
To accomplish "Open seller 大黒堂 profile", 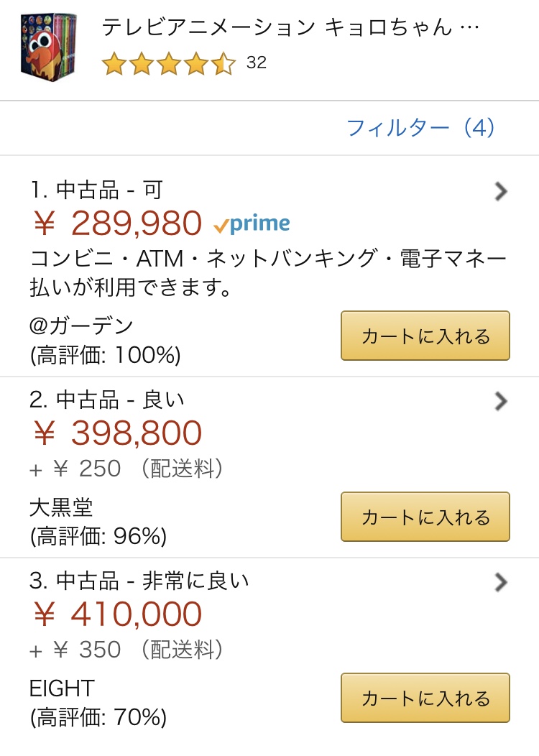I will pos(62,507).
